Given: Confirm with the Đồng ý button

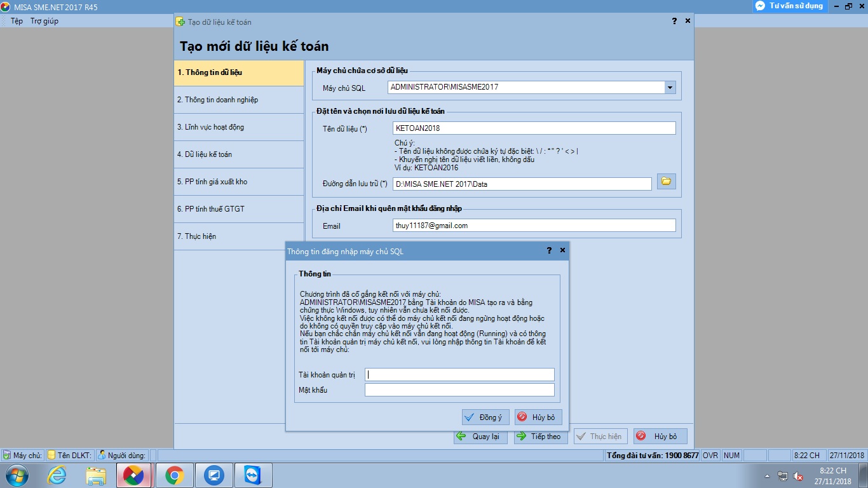Looking at the screenshot, I should 485,417.
